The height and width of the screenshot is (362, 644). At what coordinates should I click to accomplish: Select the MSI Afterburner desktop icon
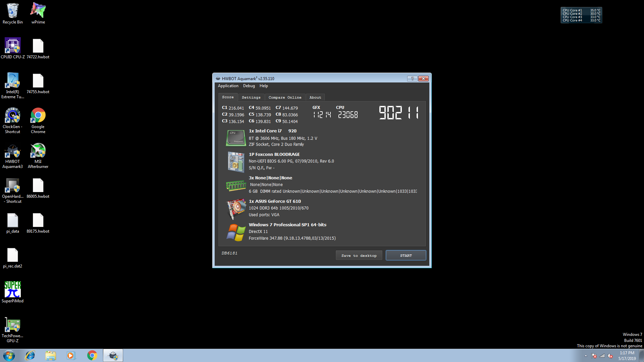click(38, 156)
